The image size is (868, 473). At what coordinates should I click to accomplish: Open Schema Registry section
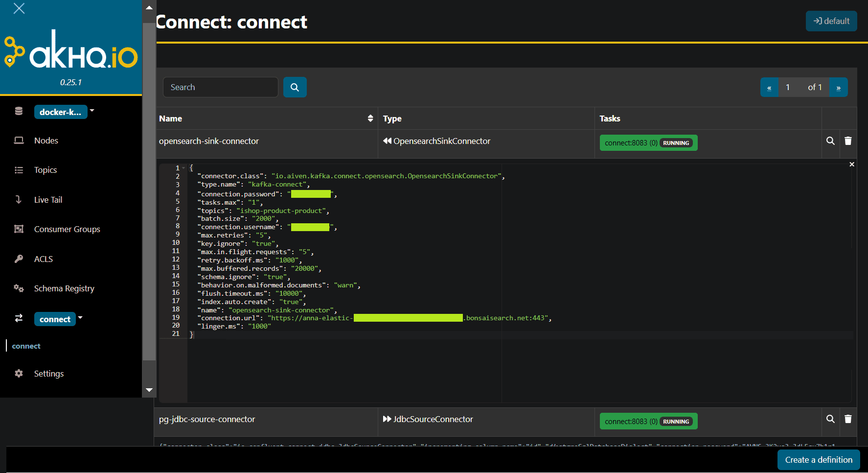coord(64,288)
